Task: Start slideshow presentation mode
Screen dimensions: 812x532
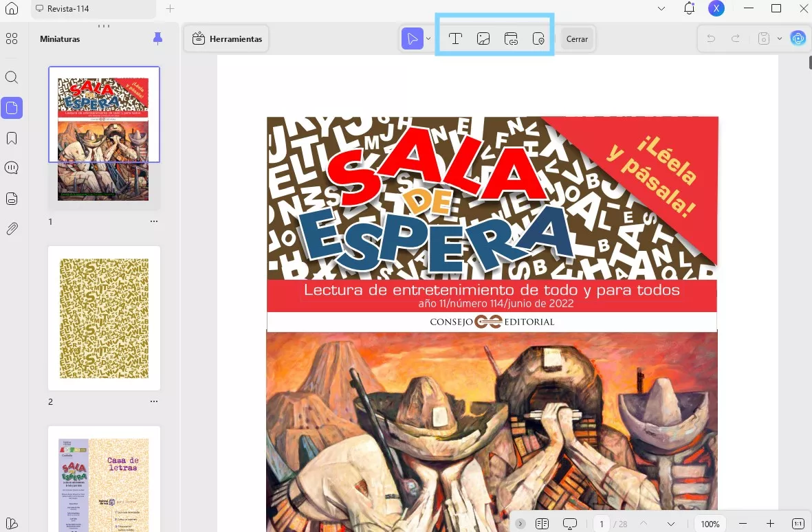Action: [x=570, y=524]
